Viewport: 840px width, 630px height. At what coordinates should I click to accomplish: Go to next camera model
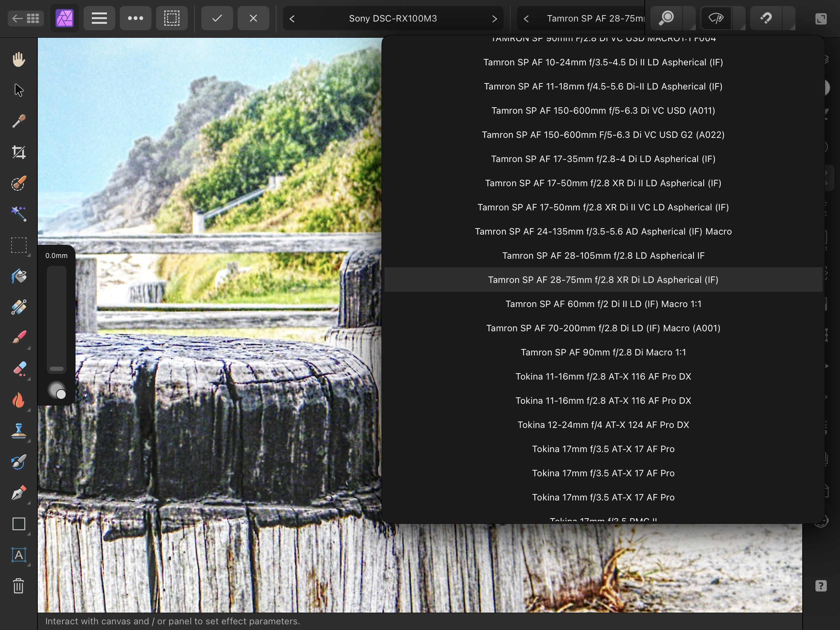coord(494,18)
